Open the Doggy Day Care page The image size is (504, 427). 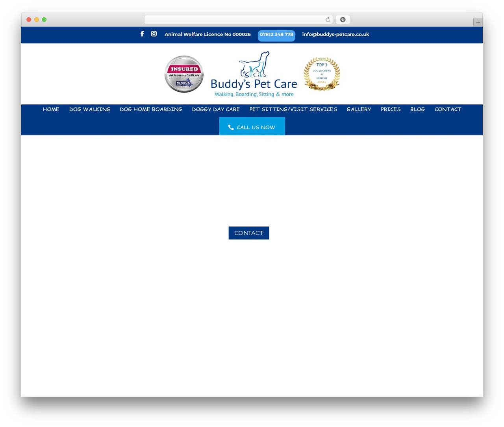point(216,109)
